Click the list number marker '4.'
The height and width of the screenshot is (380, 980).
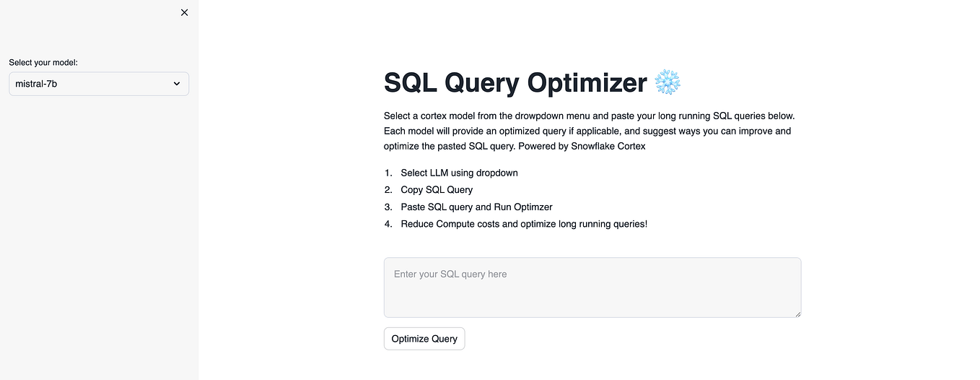coord(388,224)
